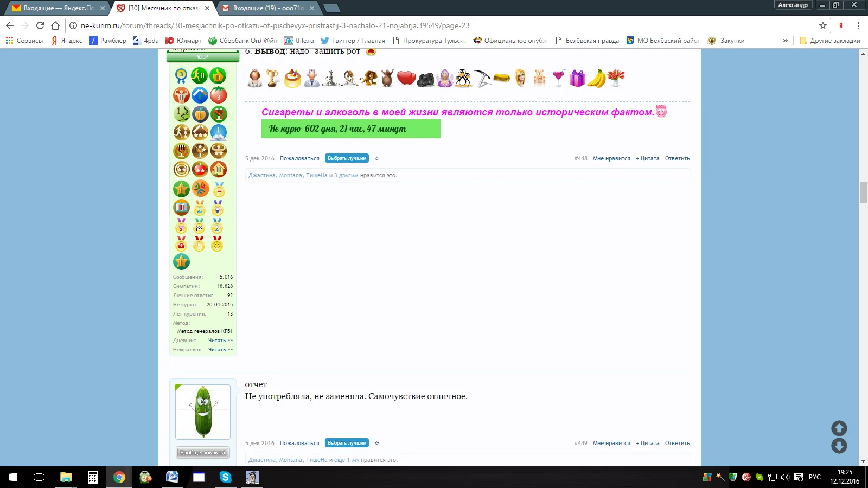Open the Некральня Читать link
Screen dimensions: 868x488
220,350
